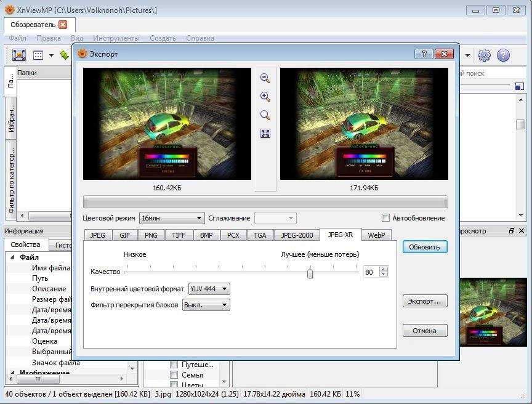This screenshot has width=532, height=404.
Task: Click the original image preview in Export
Action: pyautogui.click(x=167, y=123)
